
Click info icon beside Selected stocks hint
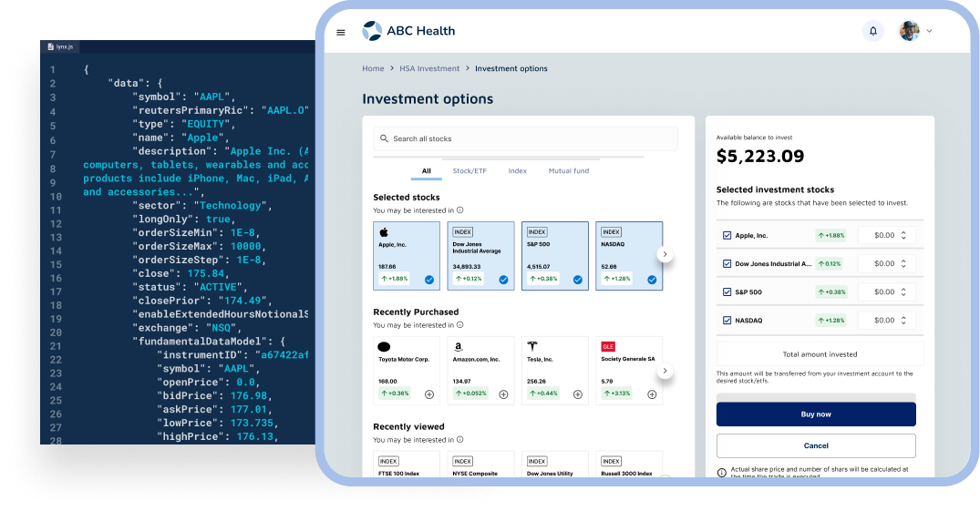[x=460, y=210]
